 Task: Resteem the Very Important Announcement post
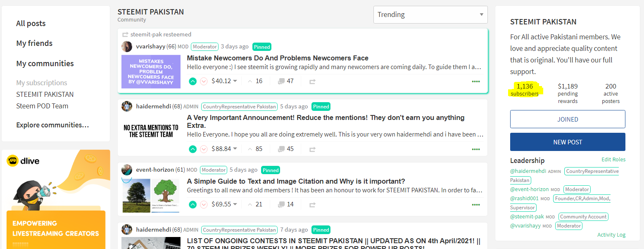[312, 149]
